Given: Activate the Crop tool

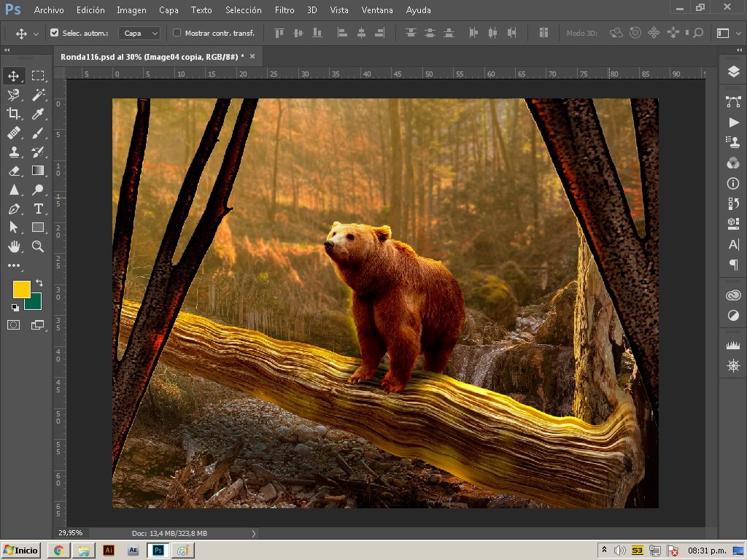Looking at the screenshot, I should pos(13,113).
